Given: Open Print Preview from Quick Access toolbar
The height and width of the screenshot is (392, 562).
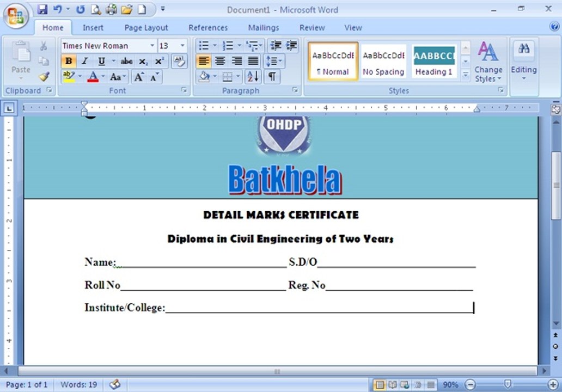Looking at the screenshot, I should coord(95,10).
